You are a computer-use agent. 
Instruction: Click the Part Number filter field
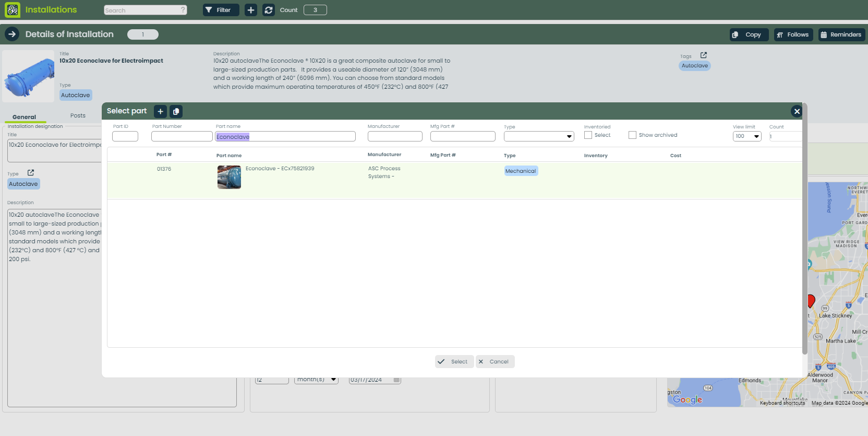182,136
